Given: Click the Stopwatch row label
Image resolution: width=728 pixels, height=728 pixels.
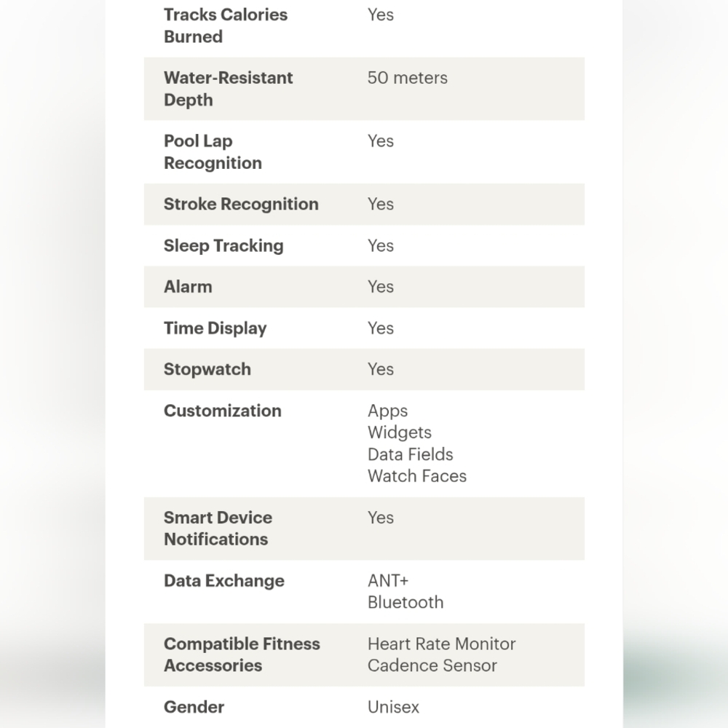Looking at the screenshot, I should pyautogui.click(x=207, y=369).
